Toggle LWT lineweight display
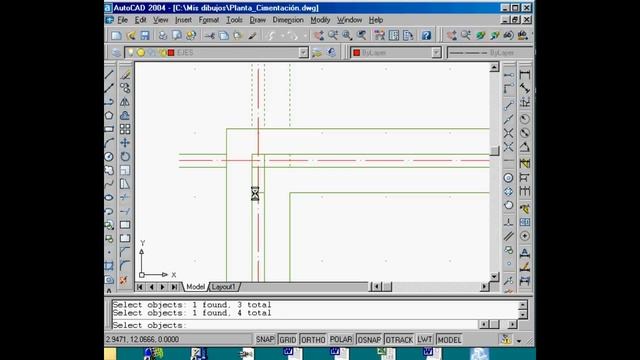 pos(424,340)
